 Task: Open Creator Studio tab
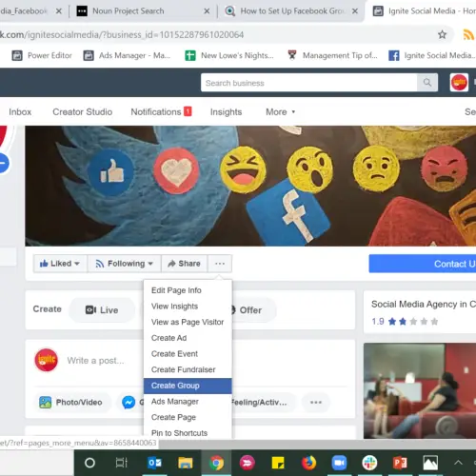point(82,111)
